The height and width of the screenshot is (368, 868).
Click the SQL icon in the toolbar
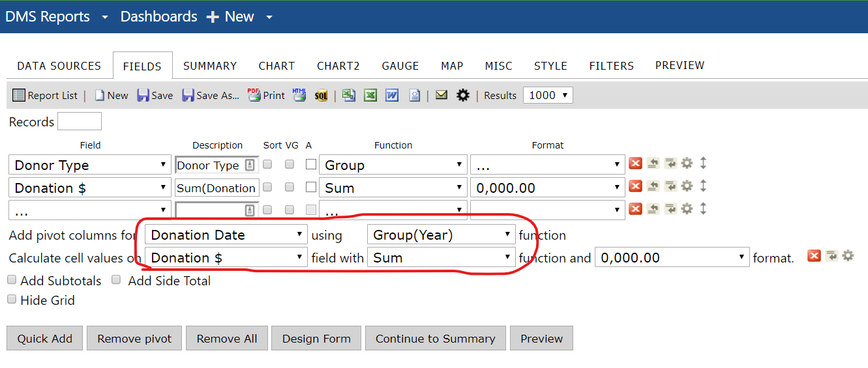tap(321, 96)
